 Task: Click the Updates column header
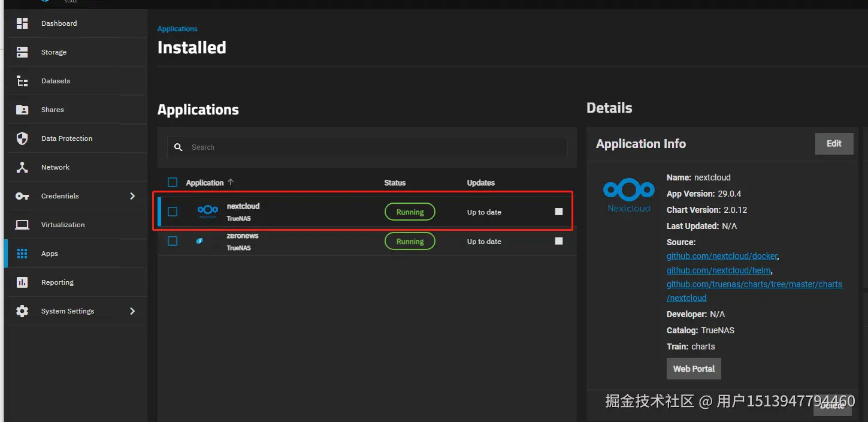[481, 183]
